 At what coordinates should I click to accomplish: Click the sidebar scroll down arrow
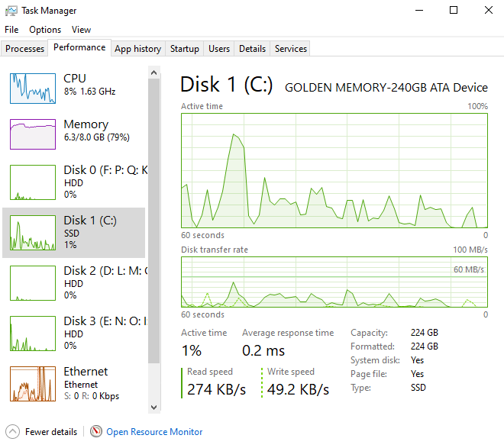[x=153, y=408]
